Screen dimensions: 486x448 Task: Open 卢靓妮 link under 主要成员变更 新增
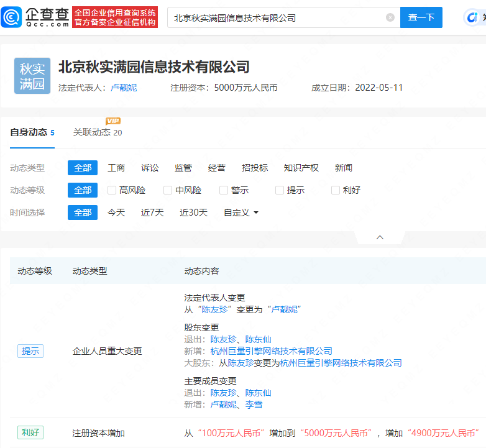(x=224, y=405)
